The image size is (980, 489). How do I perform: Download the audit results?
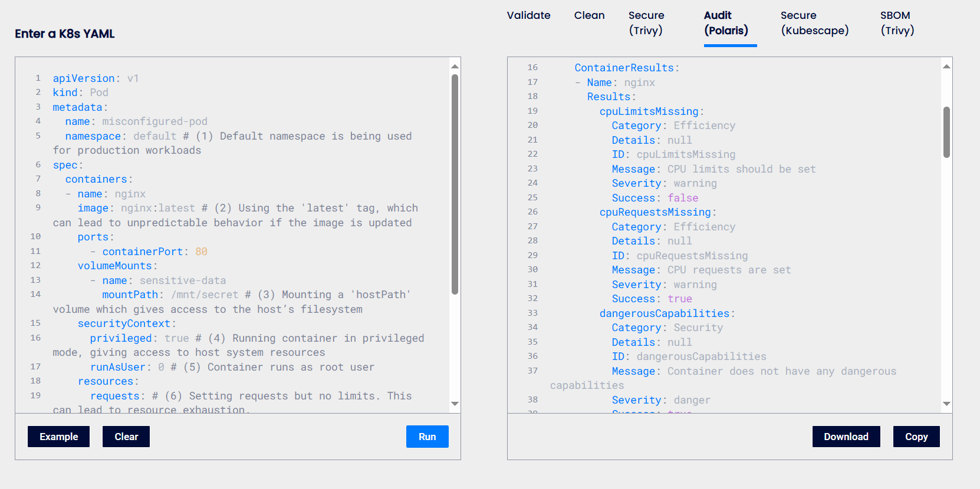(846, 437)
